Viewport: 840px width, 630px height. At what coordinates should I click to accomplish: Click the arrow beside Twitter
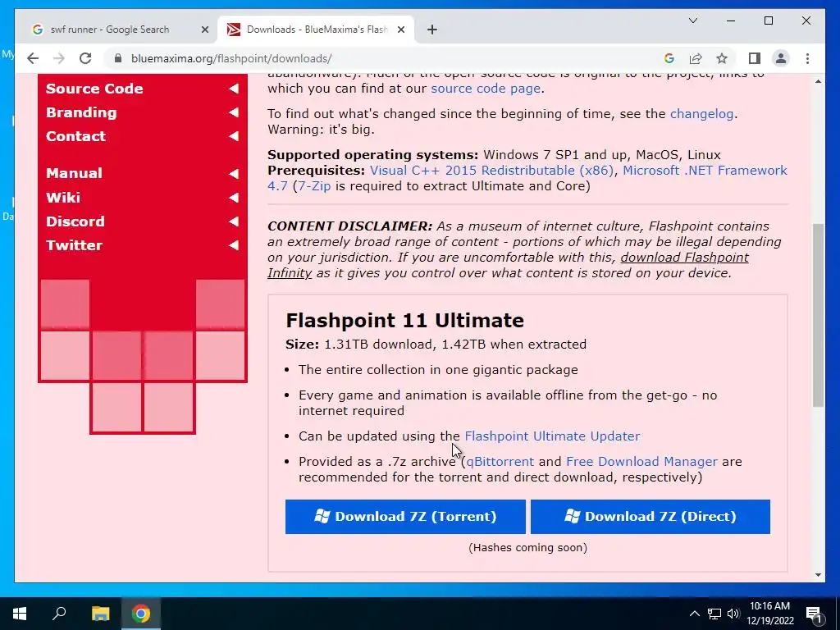pos(234,245)
